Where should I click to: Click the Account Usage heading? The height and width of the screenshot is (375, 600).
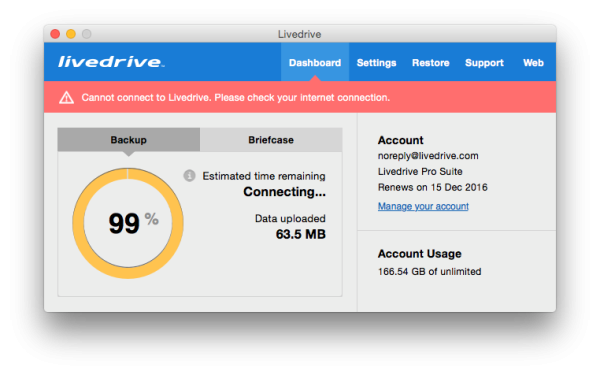419,254
